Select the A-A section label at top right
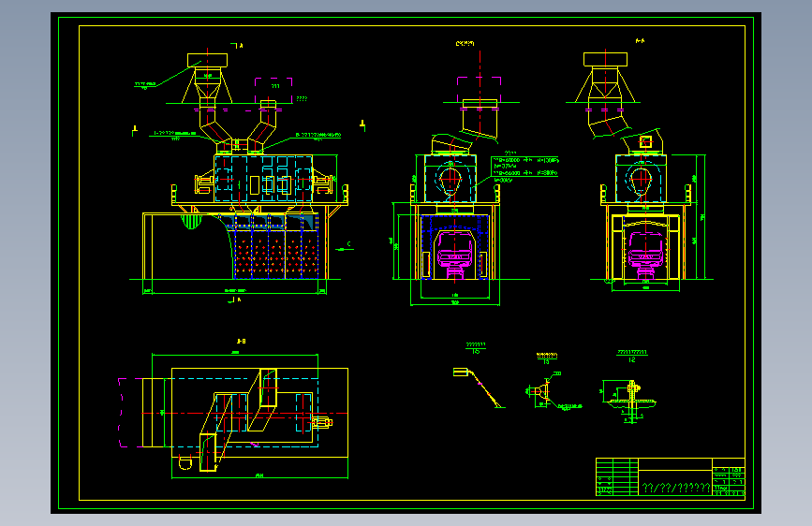Image resolution: width=812 pixels, height=526 pixels. 640,40
